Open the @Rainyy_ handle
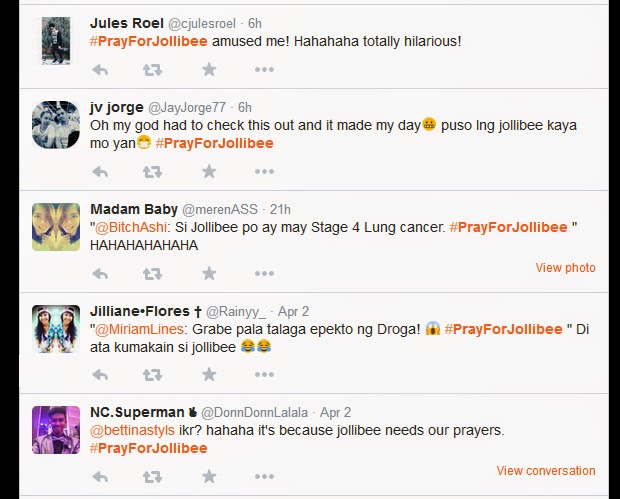This screenshot has height=499, width=620. click(236, 312)
